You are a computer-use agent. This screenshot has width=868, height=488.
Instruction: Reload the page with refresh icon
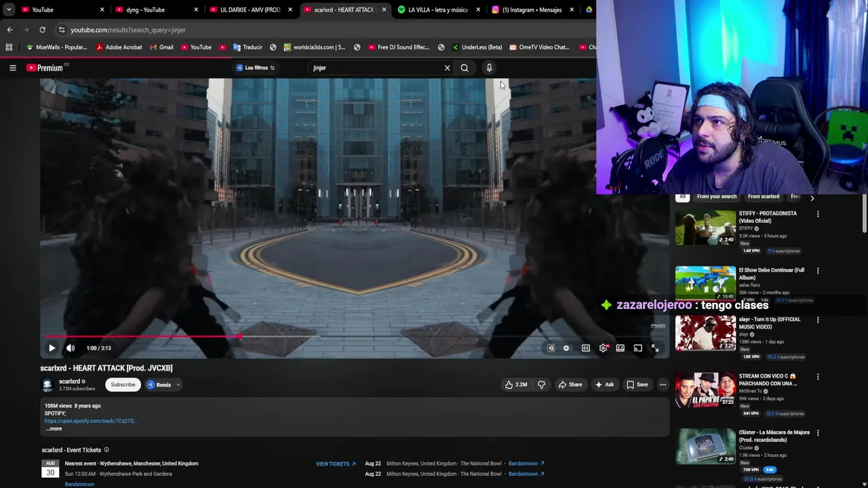tap(42, 30)
